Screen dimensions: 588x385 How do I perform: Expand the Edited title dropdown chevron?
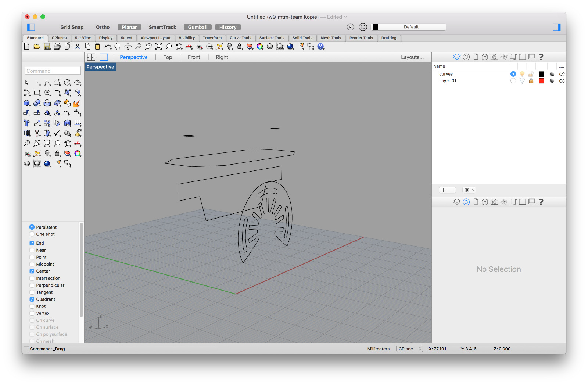(345, 17)
